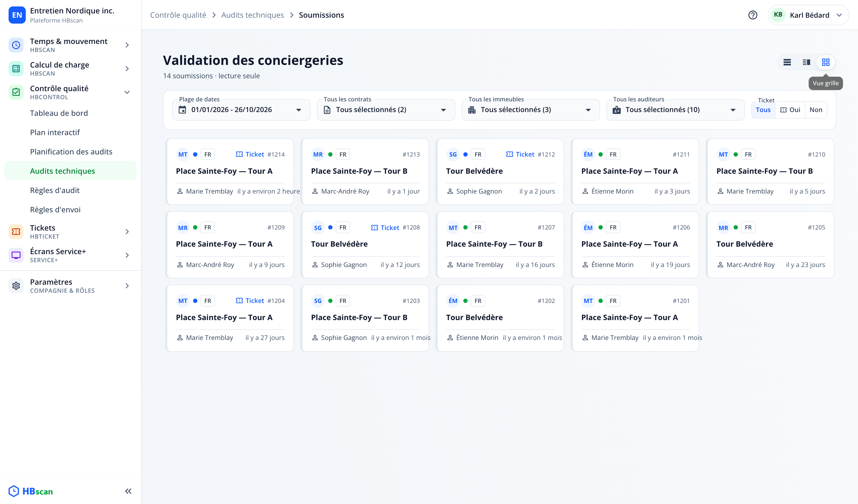Screen dimensions: 858x504
Task: Open submission card #1213
Action: click(365, 172)
